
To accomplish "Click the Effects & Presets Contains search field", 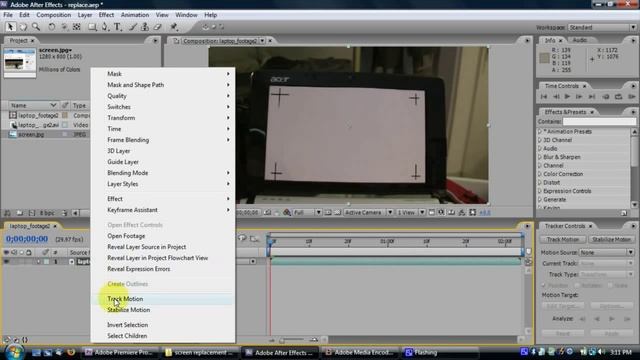I will pyautogui.click(x=599, y=122).
